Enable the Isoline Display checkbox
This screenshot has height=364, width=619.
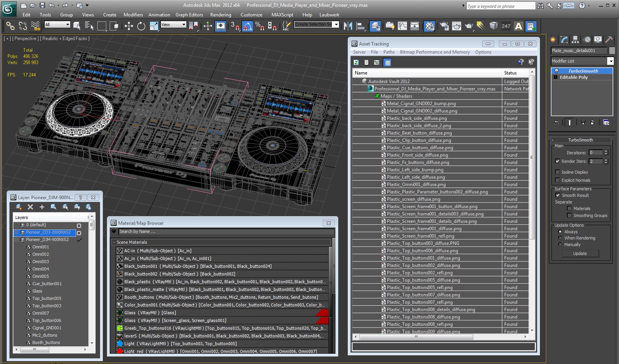(557, 172)
